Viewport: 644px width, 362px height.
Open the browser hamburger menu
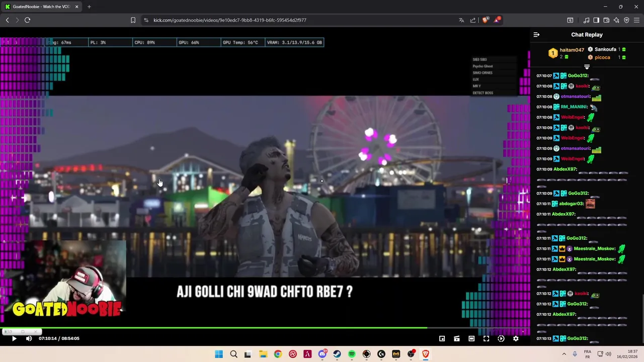coord(636,20)
